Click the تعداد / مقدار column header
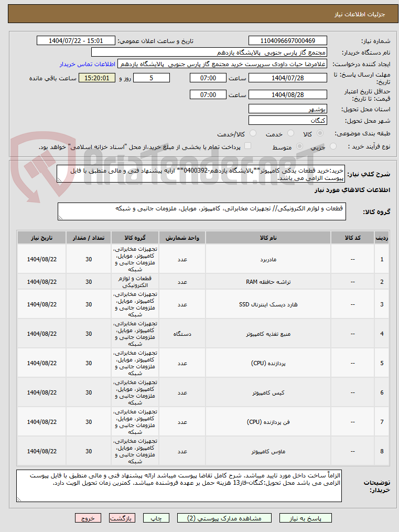The width and height of the screenshot is (399, 532). click(x=89, y=238)
